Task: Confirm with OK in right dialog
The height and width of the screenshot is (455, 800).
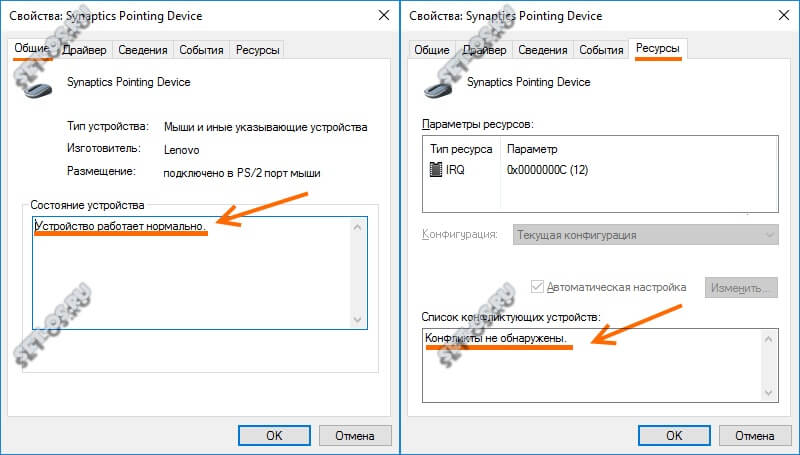Action: point(673,435)
